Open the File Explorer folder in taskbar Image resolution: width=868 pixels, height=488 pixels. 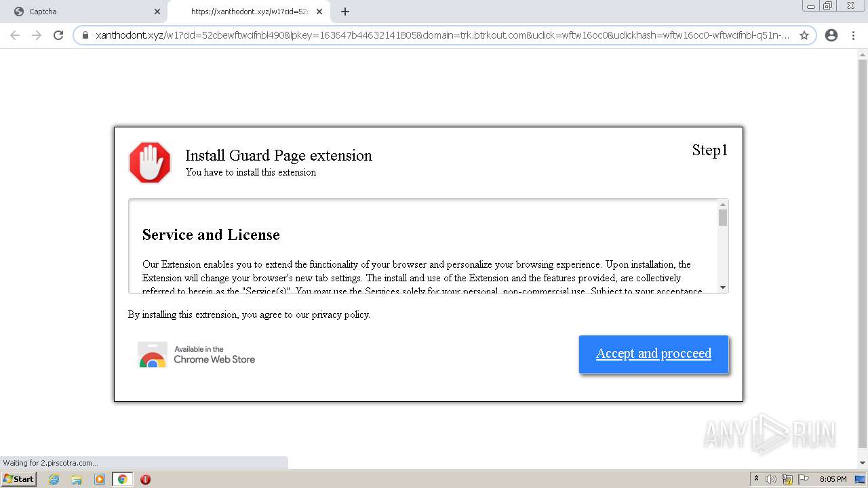click(77, 479)
